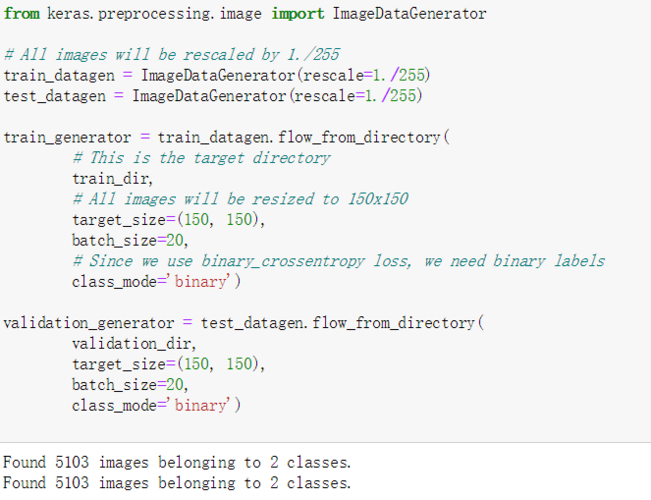Click the comment 'This is the target directory'
Image resolution: width=651 pixels, height=500 pixels.
coord(201,158)
